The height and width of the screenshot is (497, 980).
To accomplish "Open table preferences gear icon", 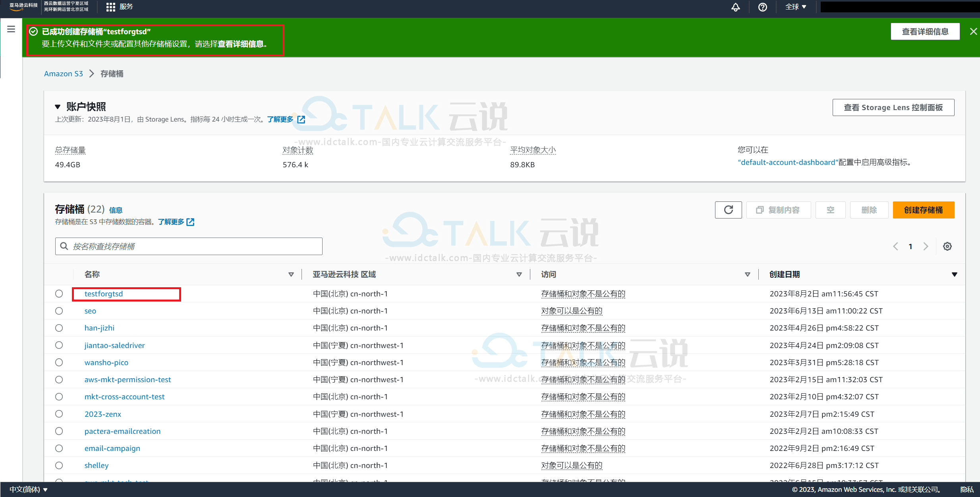I will [947, 246].
